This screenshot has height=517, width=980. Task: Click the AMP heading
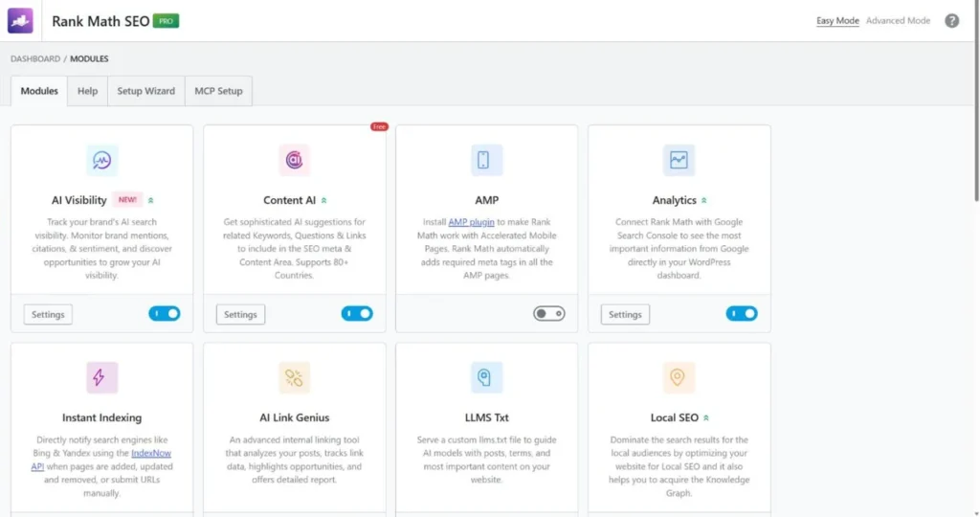click(x=486, y=200)
